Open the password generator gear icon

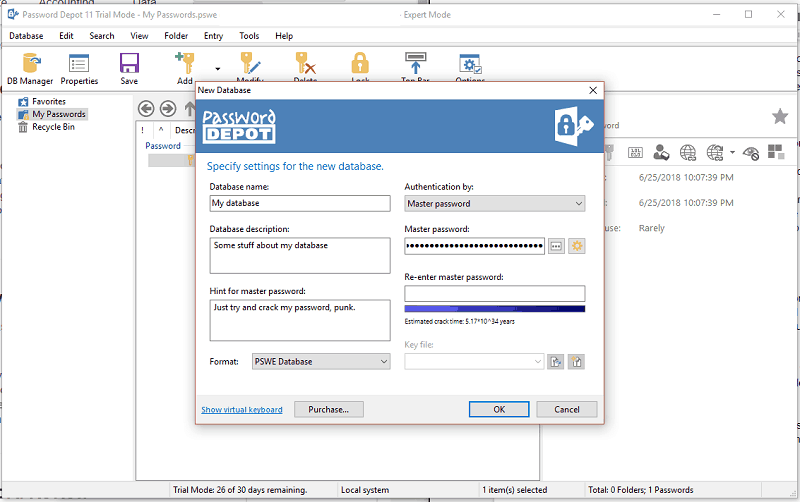point(577,246)
